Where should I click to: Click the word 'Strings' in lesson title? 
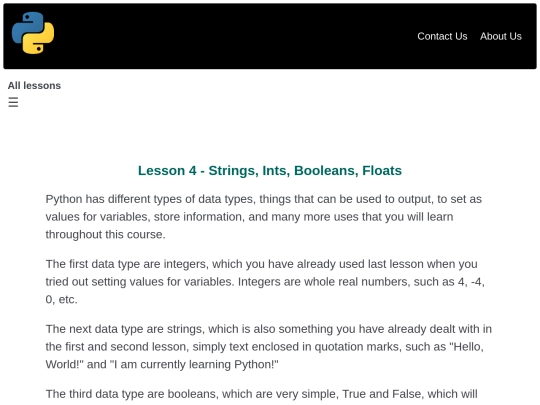(233, 171)
